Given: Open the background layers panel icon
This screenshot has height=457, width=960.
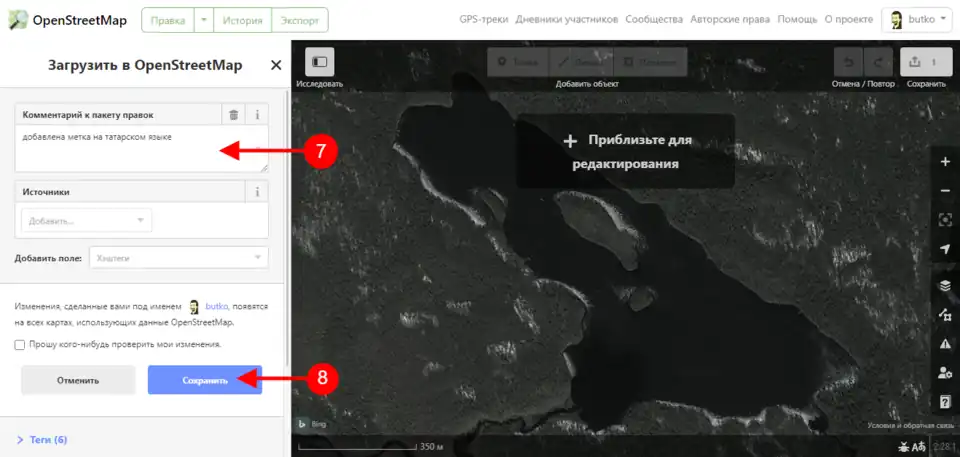Looking at the screenshot, I should tap(945, 285).
